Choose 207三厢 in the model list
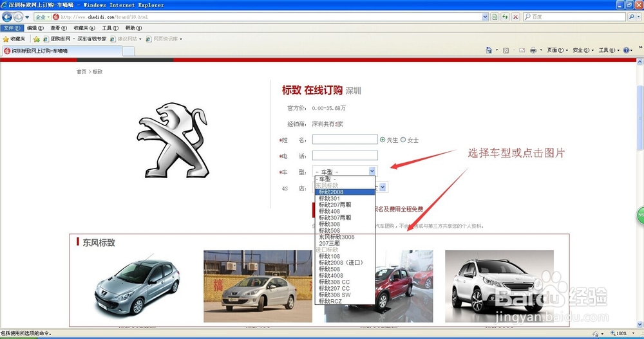Screen dimensions: 644x339 (345, 243)
